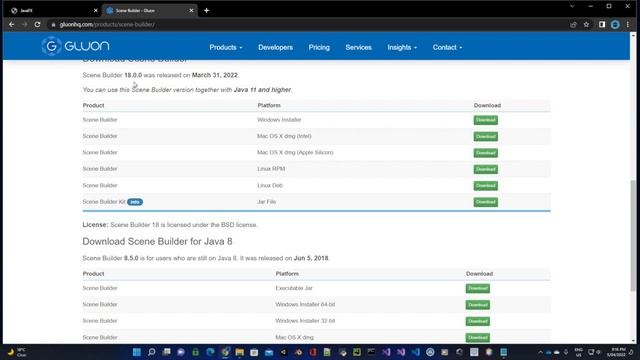This screenshot has height=360, width=640.
Task: Select the text 'Windows Installer' in platform column
Action: click(x=279, y=120)
